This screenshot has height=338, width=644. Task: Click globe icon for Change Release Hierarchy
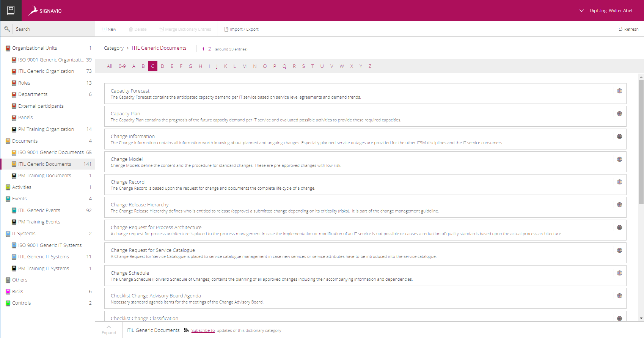click(619, 205)
